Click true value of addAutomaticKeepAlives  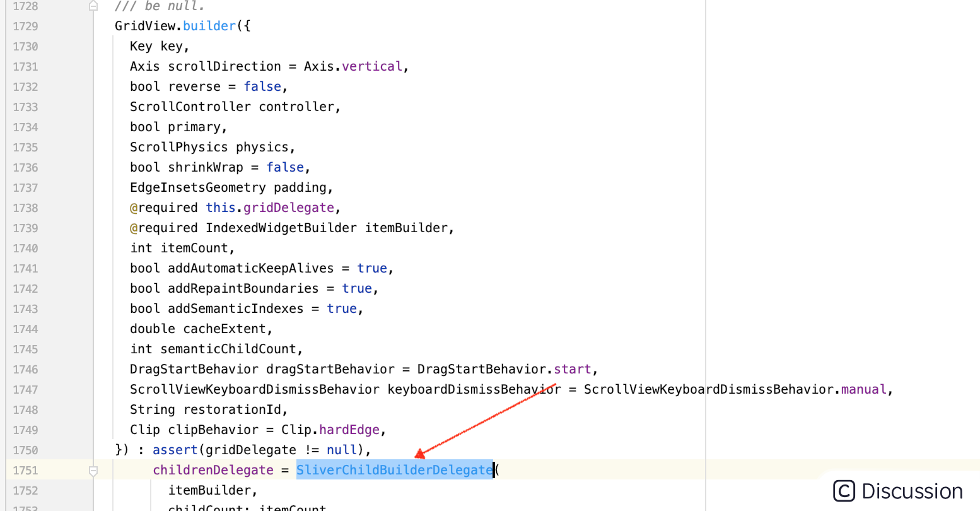(372, 268)
